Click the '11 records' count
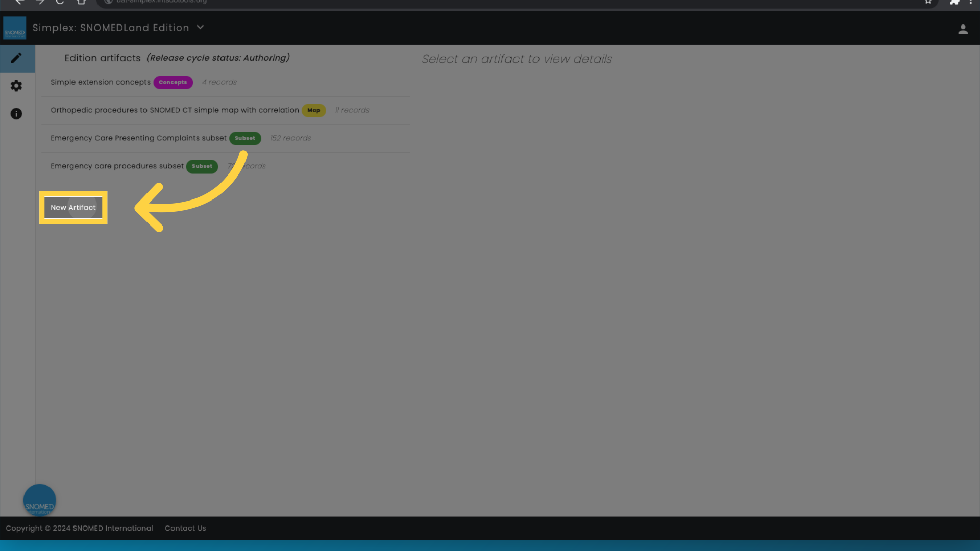 click(x=352, y=110)
